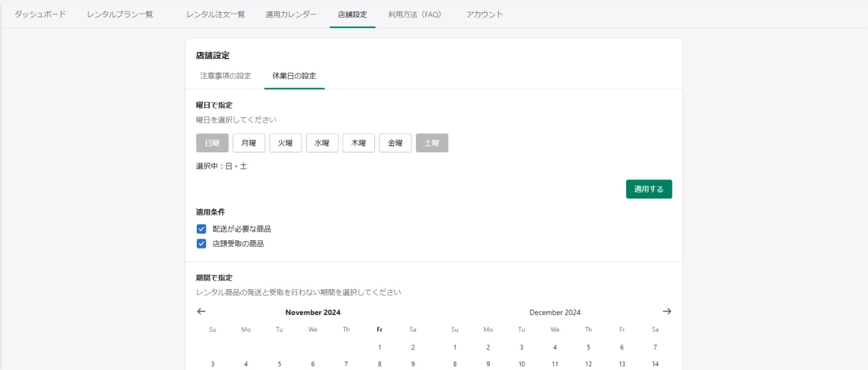Select the 月曜 (Monday) weekday button
The height and width of the screenshot is (370, 868).
coord(249,142)
